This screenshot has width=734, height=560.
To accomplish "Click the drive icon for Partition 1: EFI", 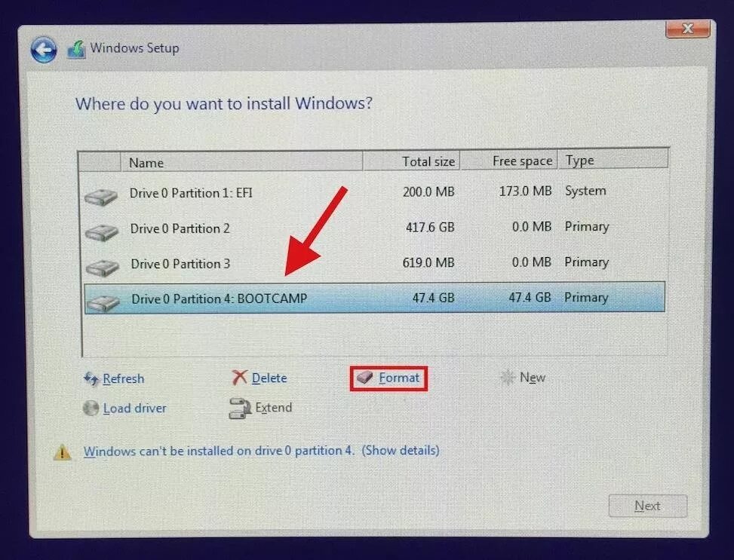I will click(101, 197).
